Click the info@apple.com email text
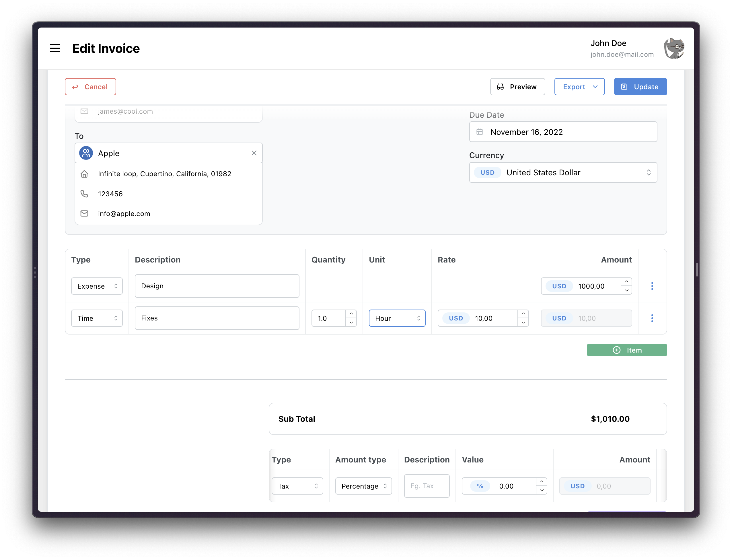Viewport: 732px width, 560px height. (x=124, y=214)
